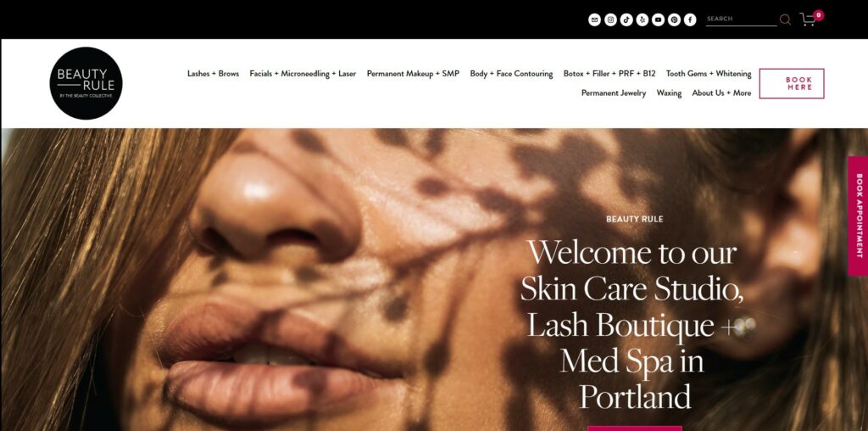Expand the Botox + Filler + PRF + B12 menu
The height and width of the screenshot is (431, 868).
tap(609, 74)
